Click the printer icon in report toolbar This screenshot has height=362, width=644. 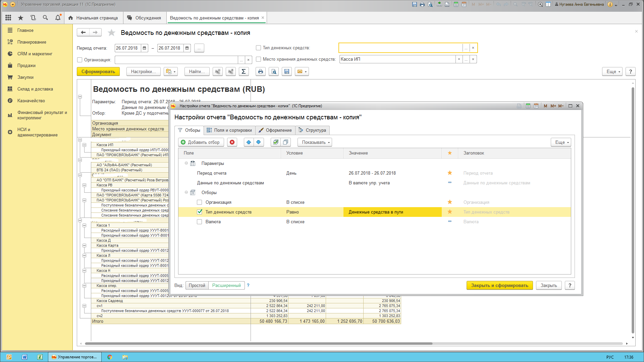pyautogui.click(x=261, y=71)
